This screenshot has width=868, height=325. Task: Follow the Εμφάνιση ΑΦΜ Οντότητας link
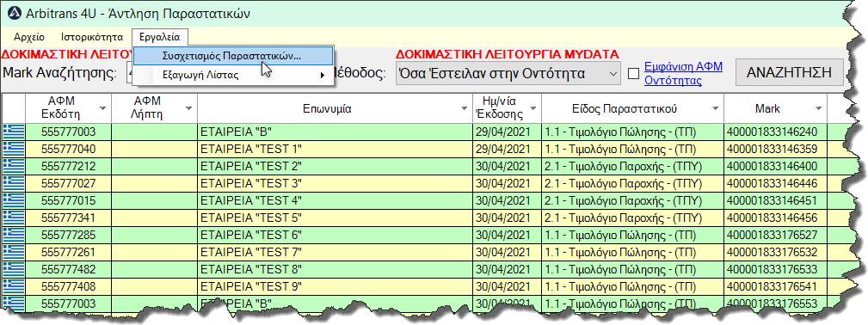tap(684, 74)
